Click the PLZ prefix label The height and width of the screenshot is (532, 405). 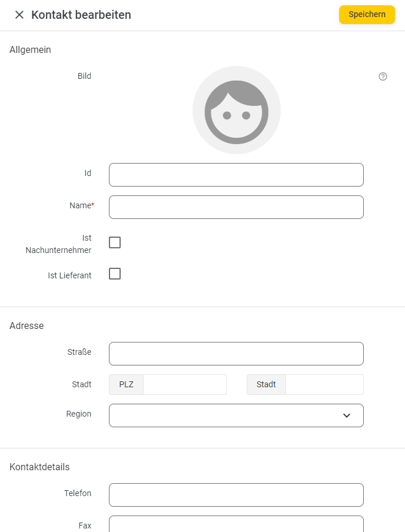tap(127, 384)
